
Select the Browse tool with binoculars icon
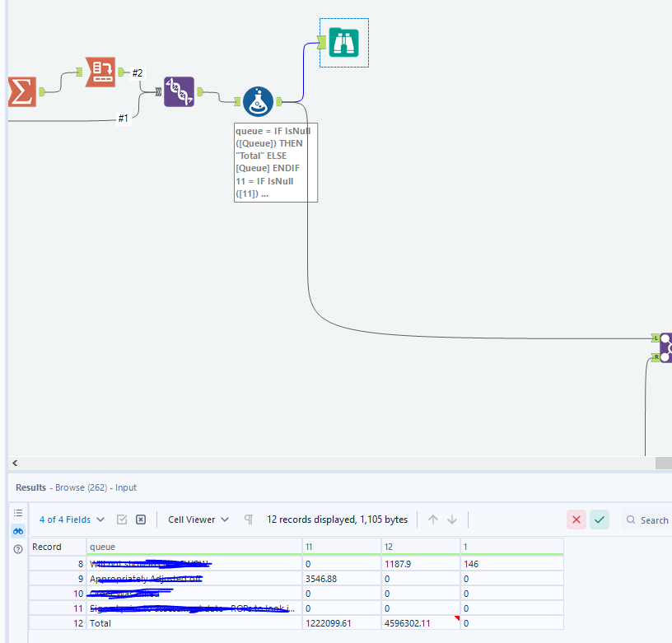tap(343, 43)
